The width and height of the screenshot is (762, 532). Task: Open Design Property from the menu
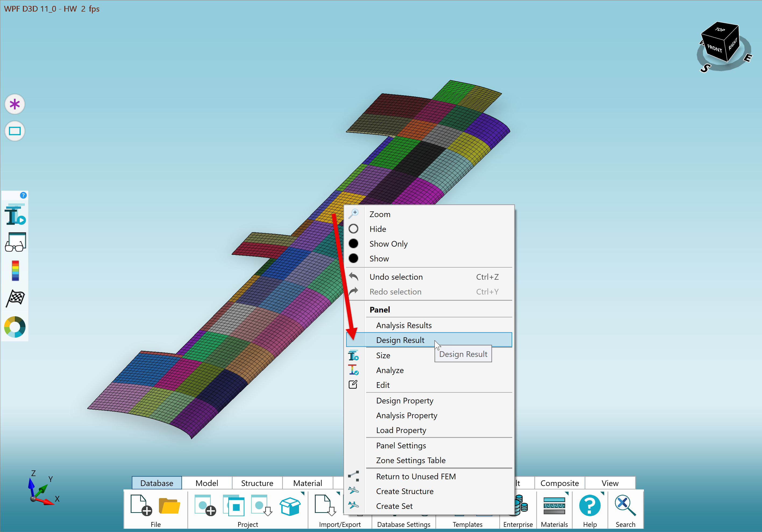coord(429,400)
